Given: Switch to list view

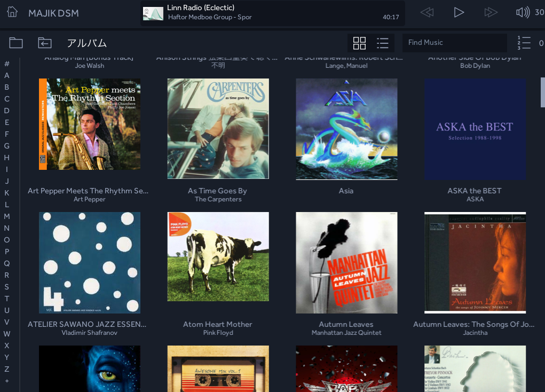Looking at the screenshot, I should 383,43.
